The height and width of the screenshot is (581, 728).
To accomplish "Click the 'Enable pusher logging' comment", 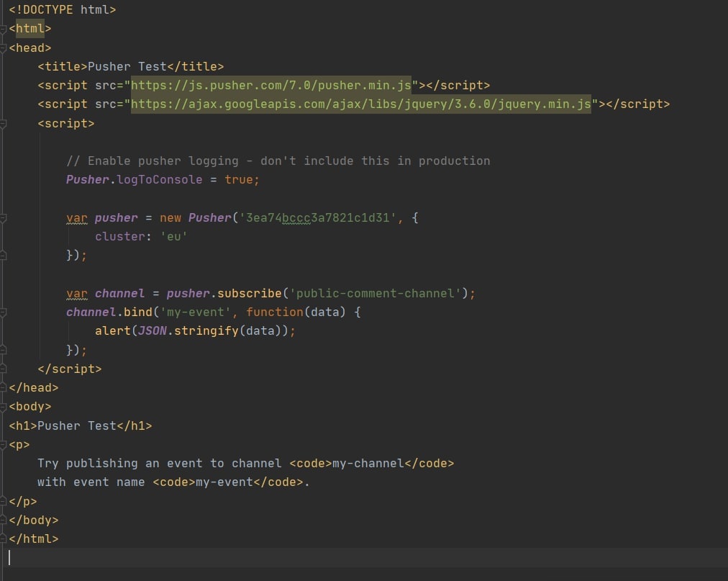I will coord(278,161).
